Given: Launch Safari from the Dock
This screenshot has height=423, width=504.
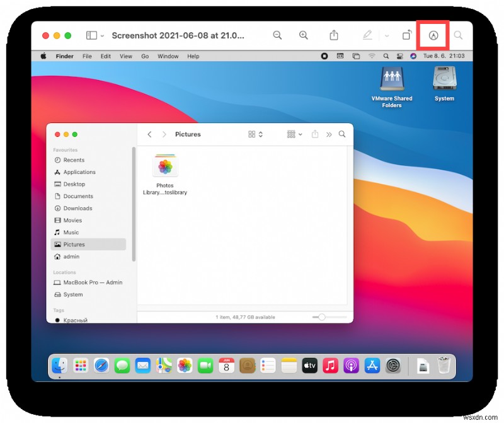Looking at the screenshot, I should point(101,365).
